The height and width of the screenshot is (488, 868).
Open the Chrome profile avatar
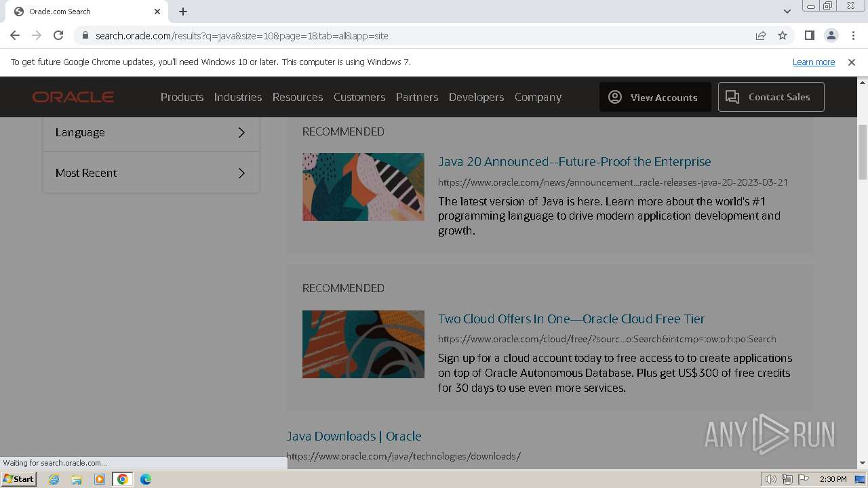tap(831, 35)
